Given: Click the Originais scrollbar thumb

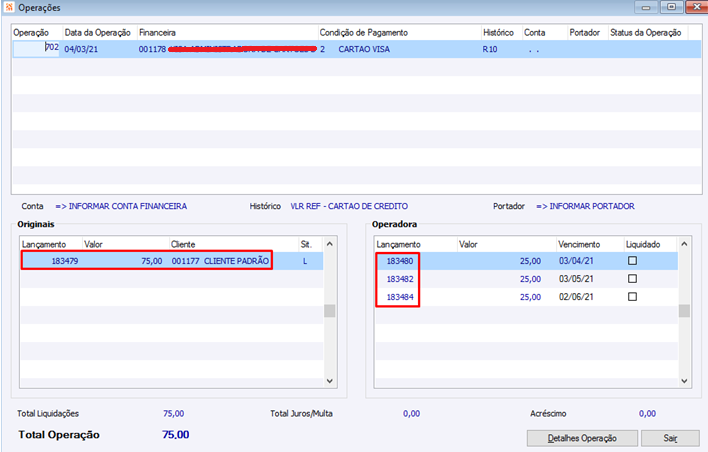Looking at the screenshot, I should (330, 311).
